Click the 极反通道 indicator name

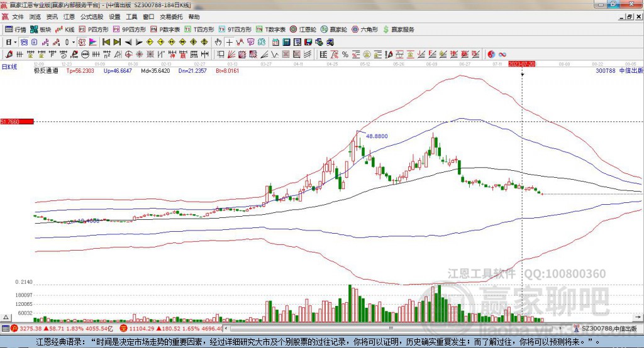click(46, 70)
